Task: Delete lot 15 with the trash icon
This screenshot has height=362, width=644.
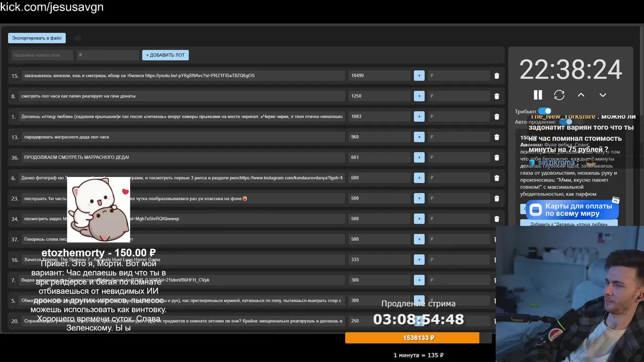Action: 497,76
